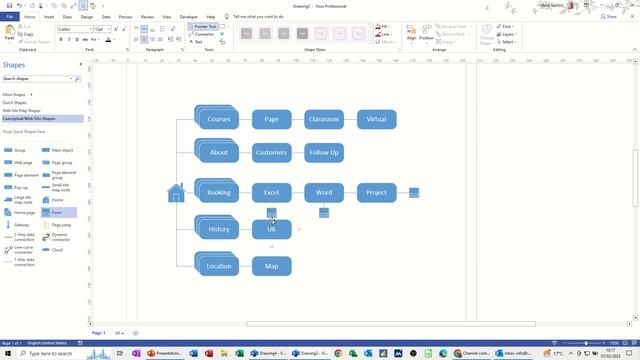Screen dimensions: 640x360
Task: Click the form shape right of Project
Action: click(x=414, y=193)
